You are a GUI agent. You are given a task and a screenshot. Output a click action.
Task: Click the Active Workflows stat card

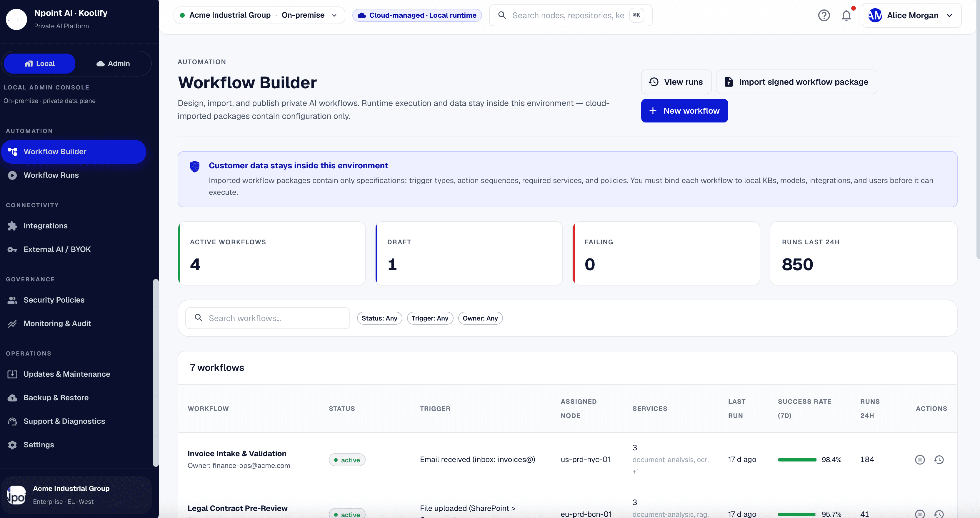point(272,253)
